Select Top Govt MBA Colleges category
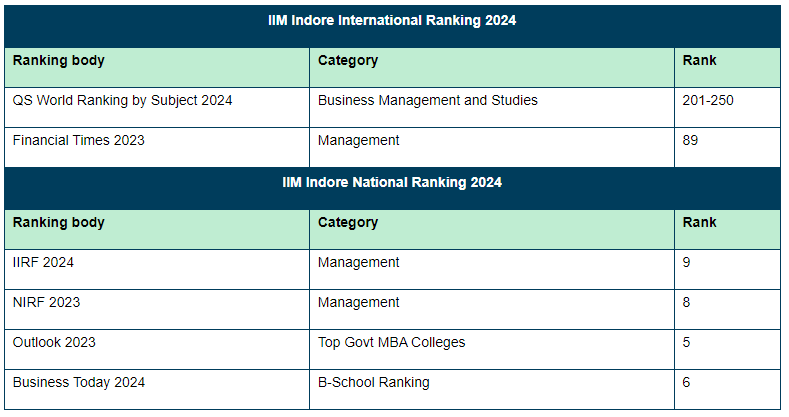The image size is (789, 417). click(391, 343)
